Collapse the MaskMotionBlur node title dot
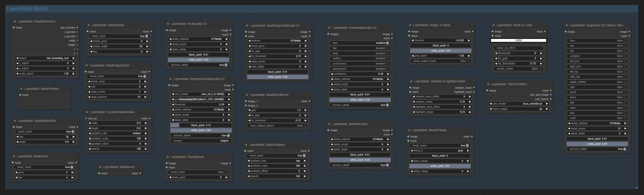This screenshot has height=195, width=644. click(x=15, y=121)
